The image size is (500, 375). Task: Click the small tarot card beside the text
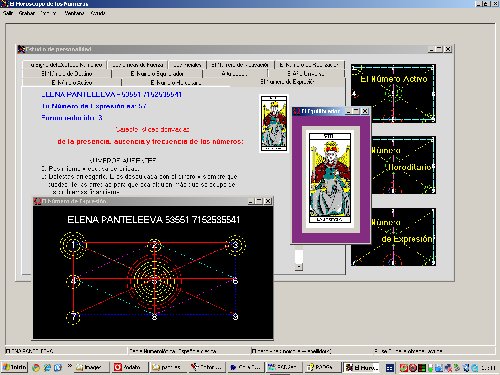coord(274,123)
